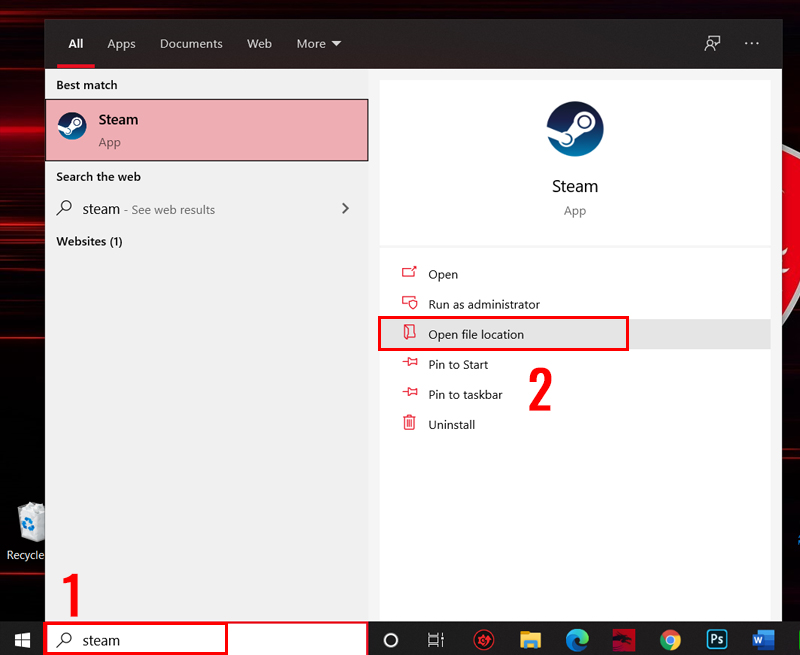
Task: Pin Steam to taskbar
Action: click(x=465, y=395)
